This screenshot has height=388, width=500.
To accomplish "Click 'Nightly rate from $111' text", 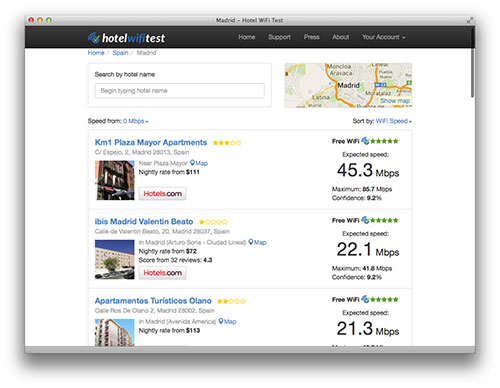I will coord(169,172).
